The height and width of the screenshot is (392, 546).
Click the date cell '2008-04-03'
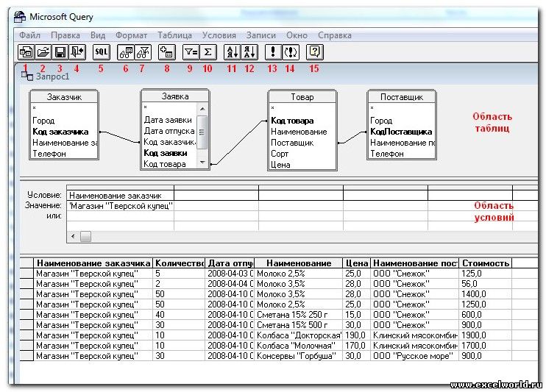click(230, 274)
